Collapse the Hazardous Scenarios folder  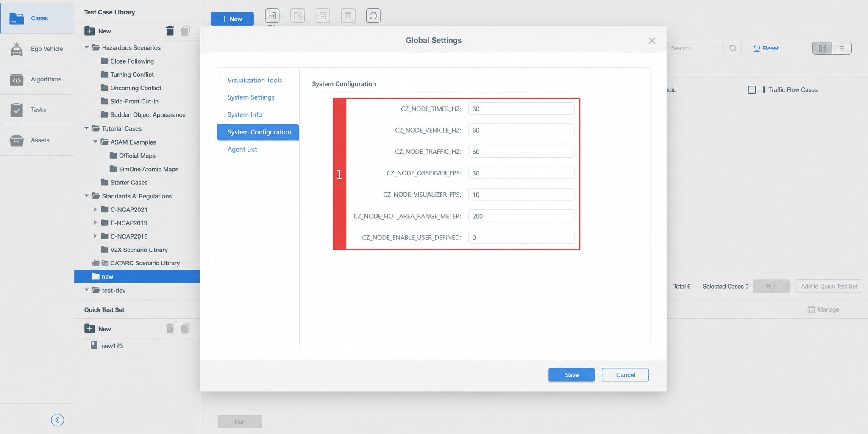pyautogui.click(x=86, y=47)
